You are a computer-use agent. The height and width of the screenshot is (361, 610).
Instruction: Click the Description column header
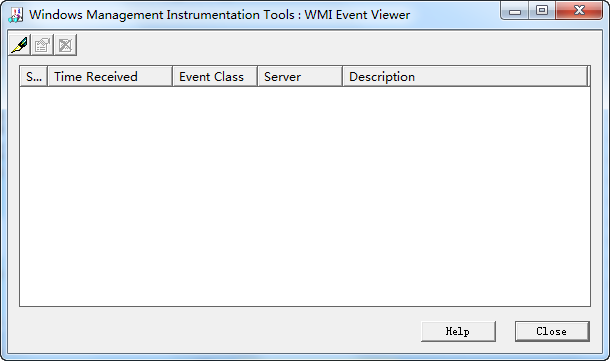point(465,76)
